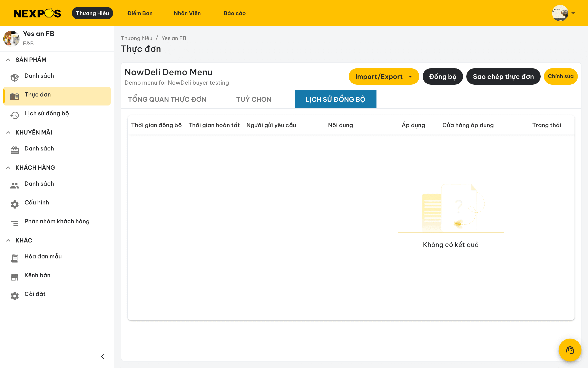Viewport: 588px width, 368px height.
Task: Select the Thương Hiệu top menu
Action: (x=92, y=13)
